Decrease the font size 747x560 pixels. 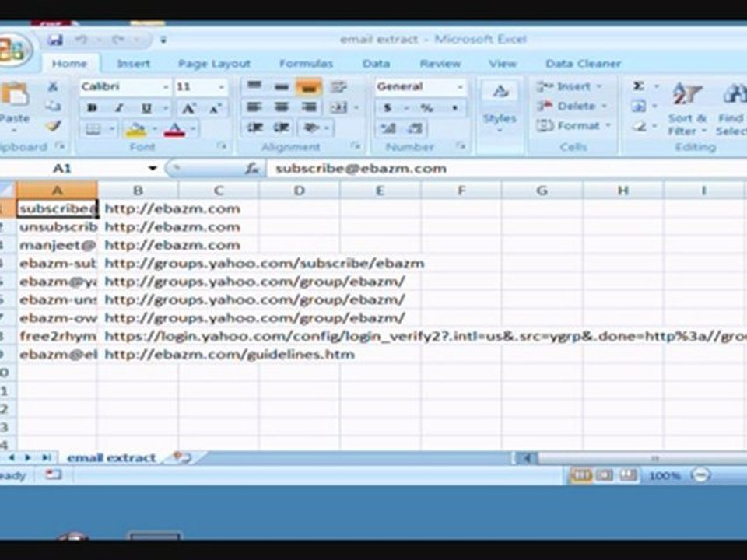(x=216, y=109)
